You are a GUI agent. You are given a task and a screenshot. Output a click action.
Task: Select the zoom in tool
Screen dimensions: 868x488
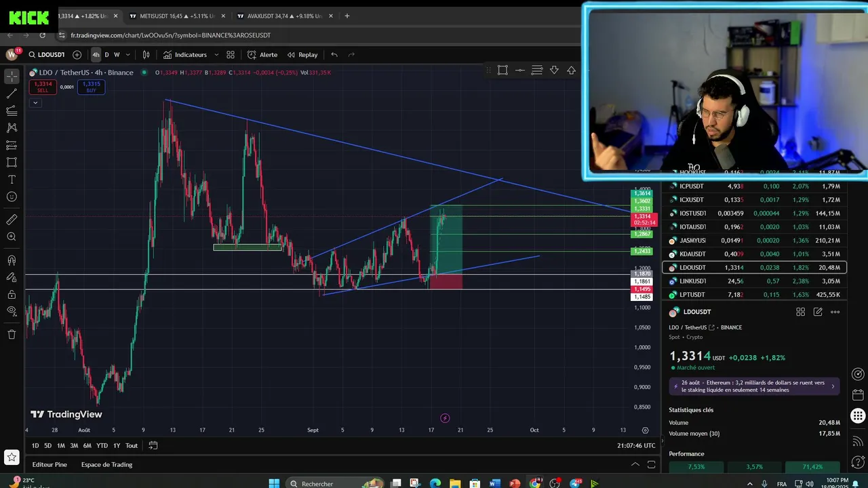(x=12, y=237)
